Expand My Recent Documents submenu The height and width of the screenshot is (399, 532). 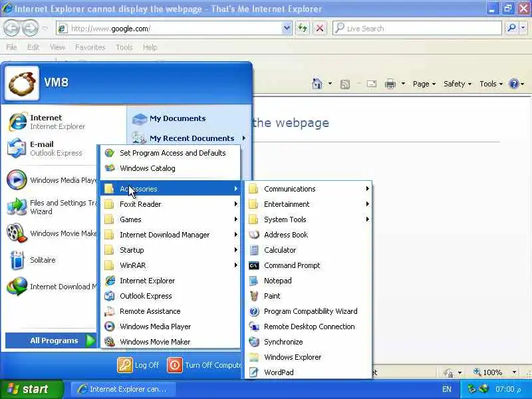coord(189,138)
